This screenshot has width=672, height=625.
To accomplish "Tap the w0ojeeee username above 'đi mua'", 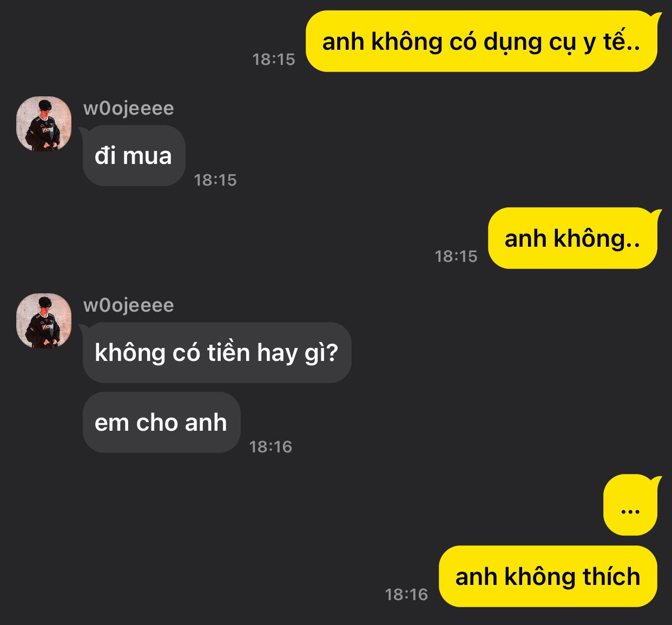I will click(129, 108).
